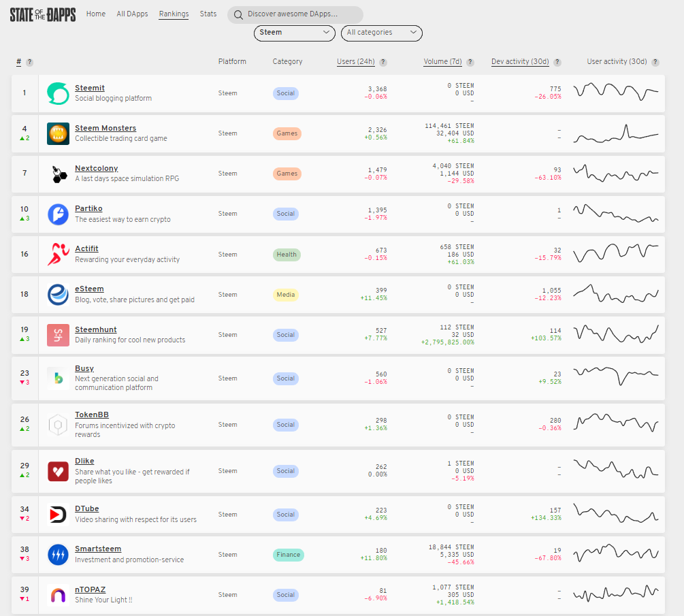Click the Category column header
This screenshot has width=684, height=616.
[287, 61]
